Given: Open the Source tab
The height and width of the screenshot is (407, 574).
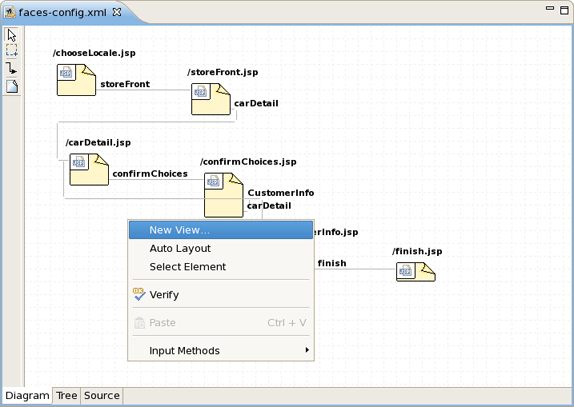Looking at the screenshot, I should (x=102, y=396).
